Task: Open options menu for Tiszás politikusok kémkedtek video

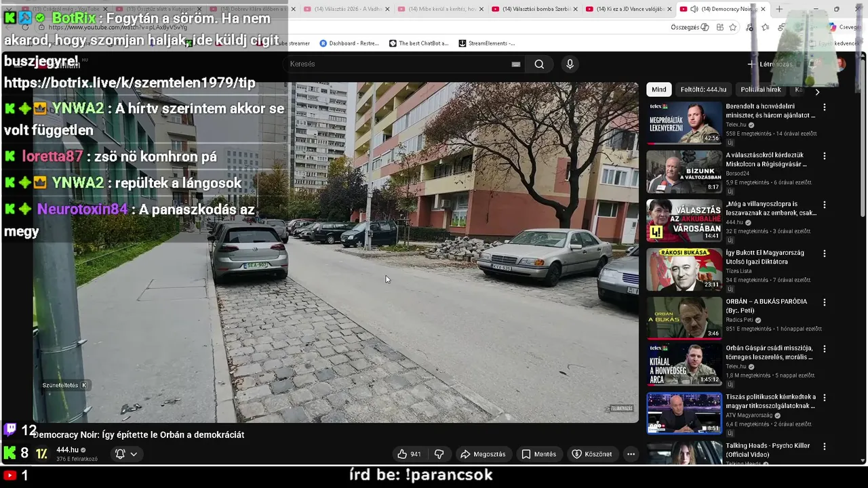Action: point(825,398)
